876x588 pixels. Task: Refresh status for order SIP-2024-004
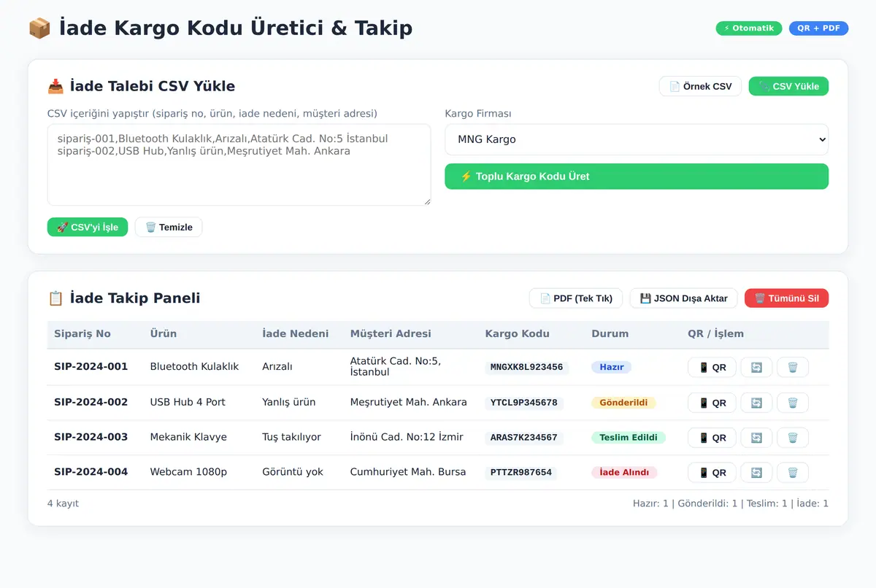(x=756, y=473)
